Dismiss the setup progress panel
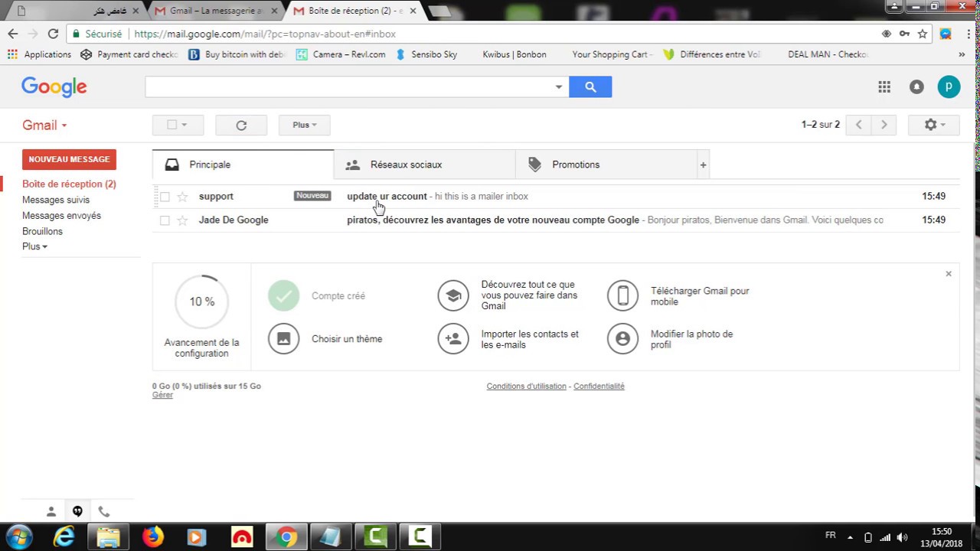 [x=948, y=274]
